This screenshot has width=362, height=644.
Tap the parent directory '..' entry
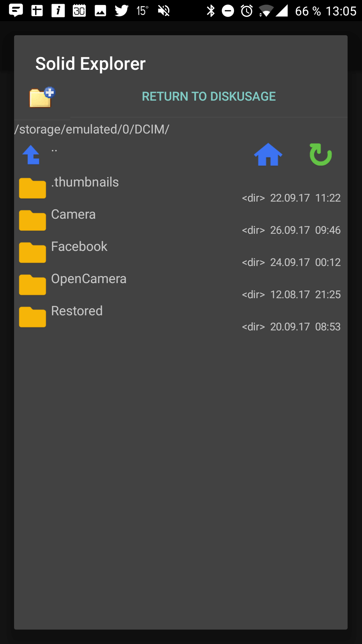coord(54,150)
